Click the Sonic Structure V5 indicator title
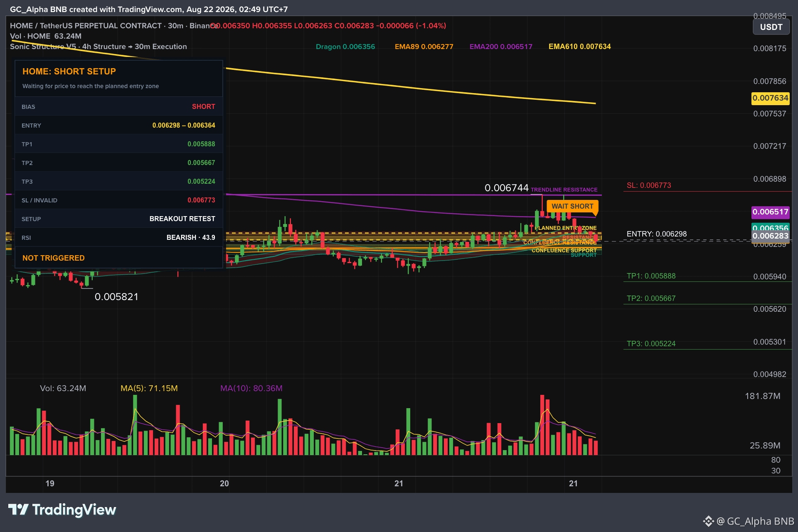The height and width of the screenshot is (532, 798). [x=99, y=47]
